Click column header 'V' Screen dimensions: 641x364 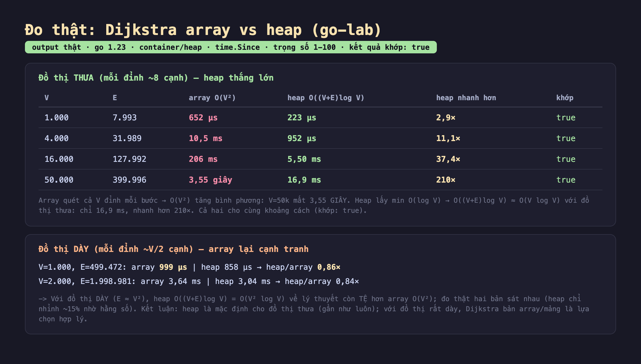47,98
